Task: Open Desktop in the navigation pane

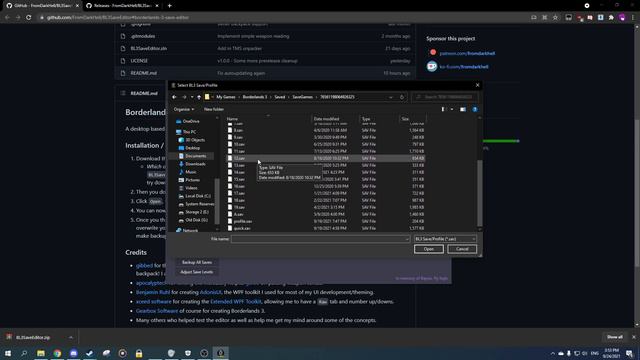Action: pyautogui.click(x=189, y=148)
